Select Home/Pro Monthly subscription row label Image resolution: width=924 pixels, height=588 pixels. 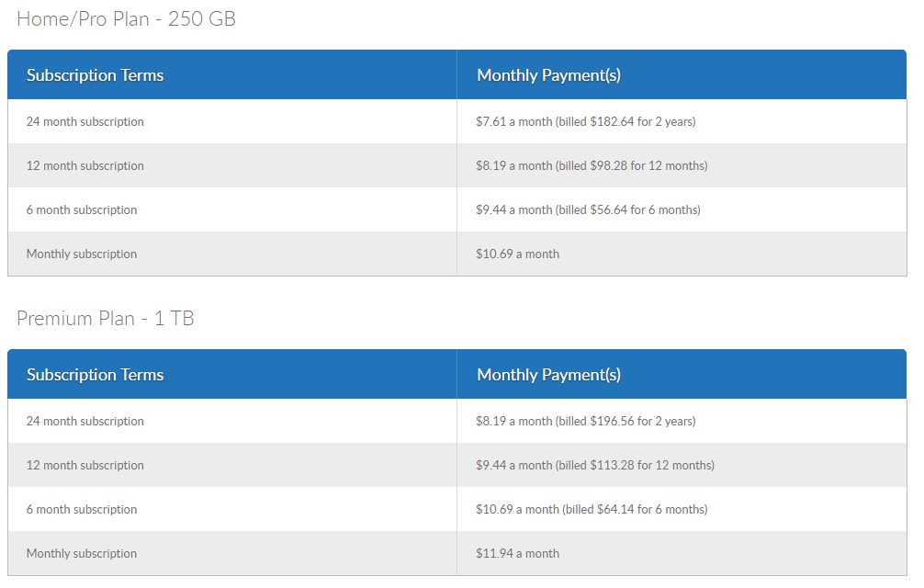[x=81, y=254]
